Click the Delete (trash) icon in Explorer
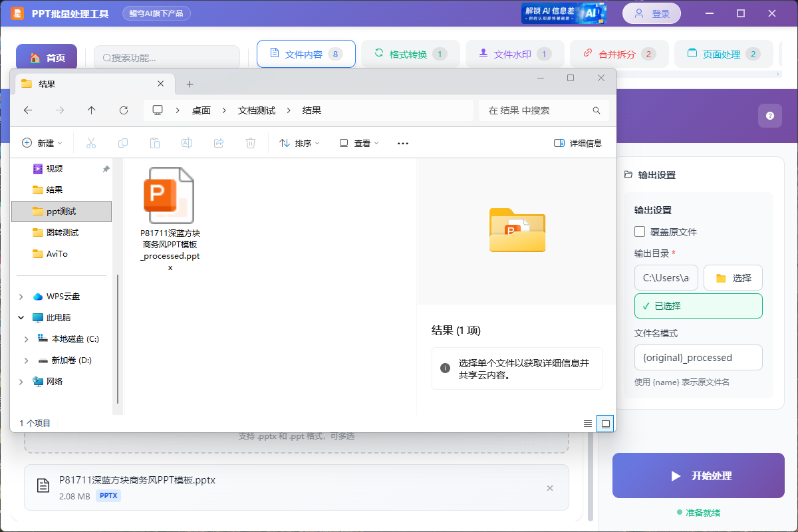798x532 pixels. (250, 142)
